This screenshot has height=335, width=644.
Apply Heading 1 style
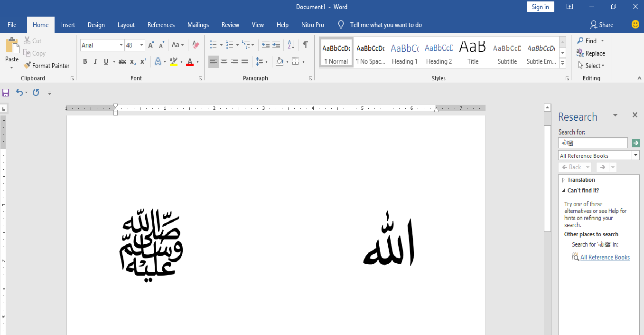[405, 53]
